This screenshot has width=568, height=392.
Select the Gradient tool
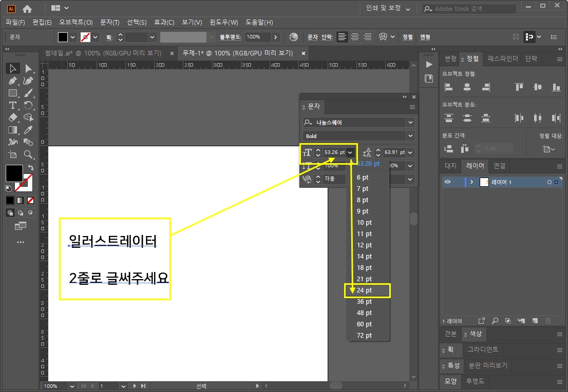point(13,130)
